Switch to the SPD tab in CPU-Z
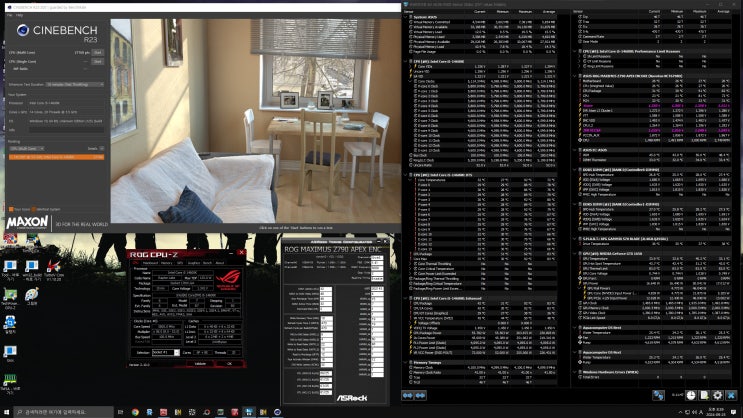The width and height of the screenshot is (743, 418). click(180, 263)
